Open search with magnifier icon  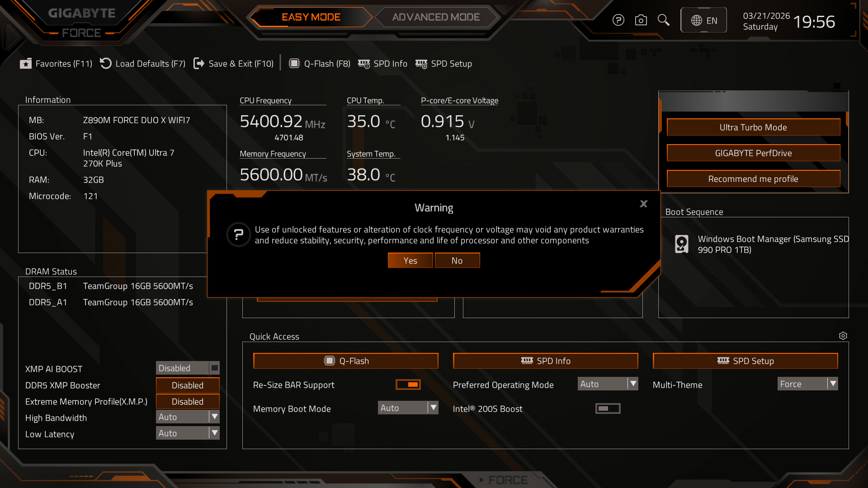663,20
